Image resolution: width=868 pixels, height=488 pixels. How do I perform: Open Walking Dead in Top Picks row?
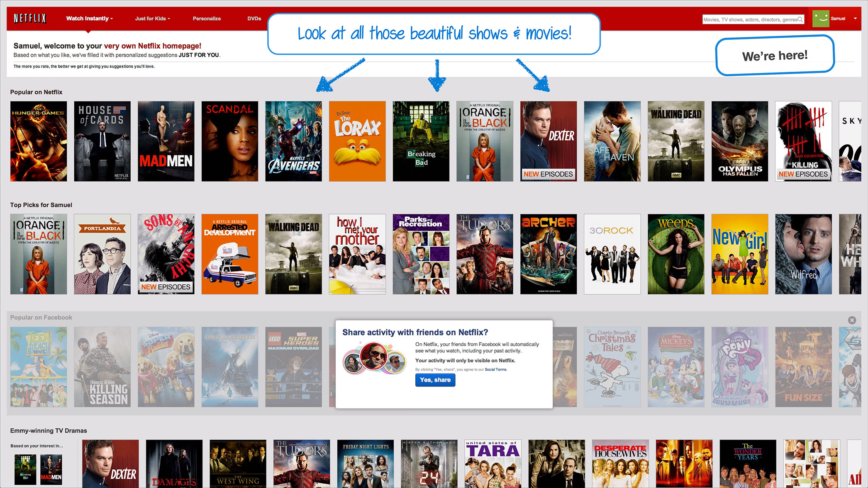click(293, 254)
